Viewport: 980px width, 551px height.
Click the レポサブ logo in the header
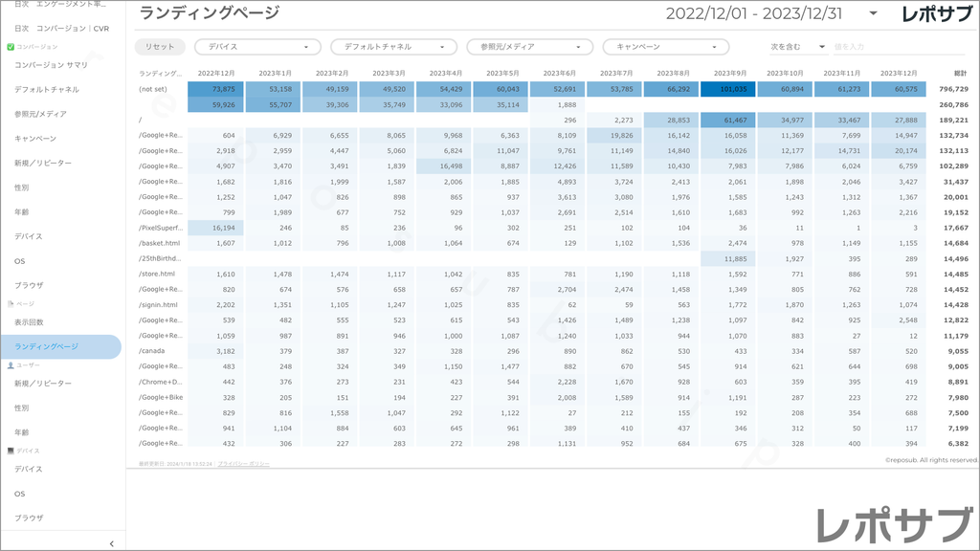click(936, 13)
